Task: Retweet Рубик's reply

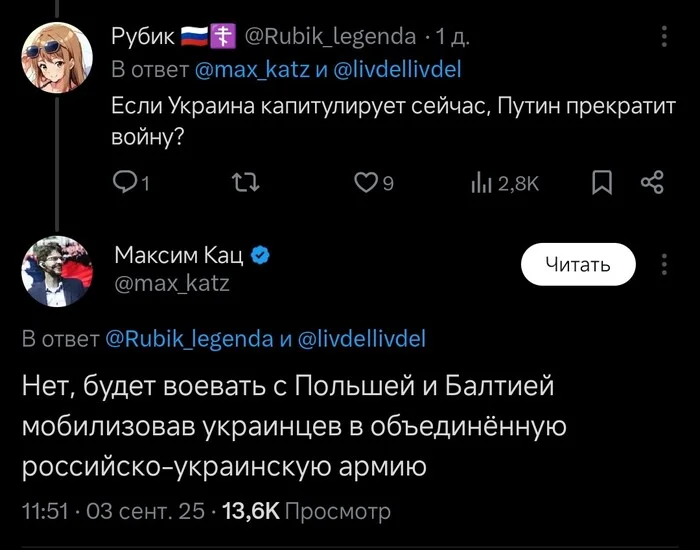Action: tap(242, 182)
